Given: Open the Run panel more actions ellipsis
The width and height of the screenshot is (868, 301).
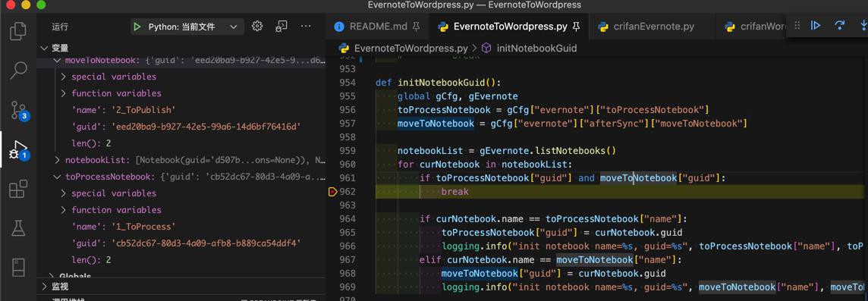Looking at the screenshot, I should point(306,26).
